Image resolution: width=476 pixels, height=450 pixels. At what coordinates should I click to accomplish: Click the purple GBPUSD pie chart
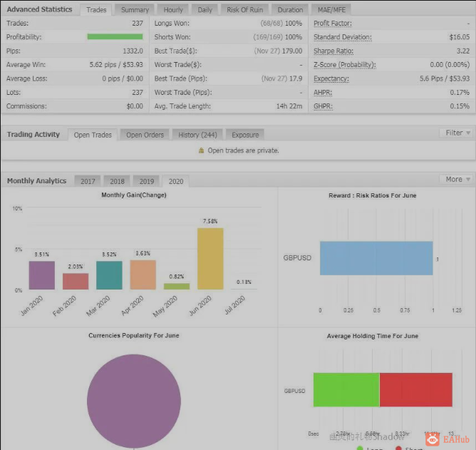tap(134, 401)
